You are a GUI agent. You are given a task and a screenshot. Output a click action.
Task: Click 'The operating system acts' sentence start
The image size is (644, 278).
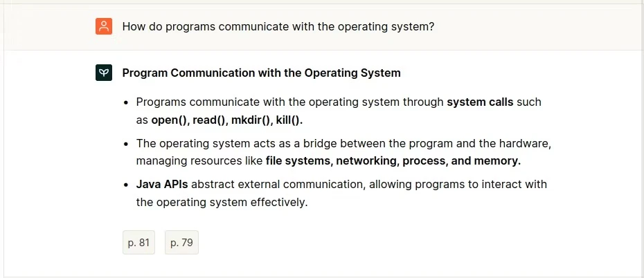(x=202, y=143)
